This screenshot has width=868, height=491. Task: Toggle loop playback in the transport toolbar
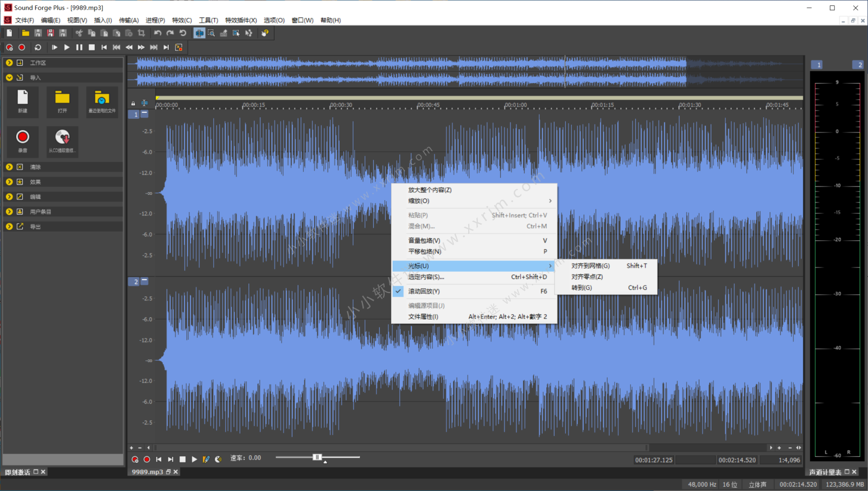pos(38,47)
